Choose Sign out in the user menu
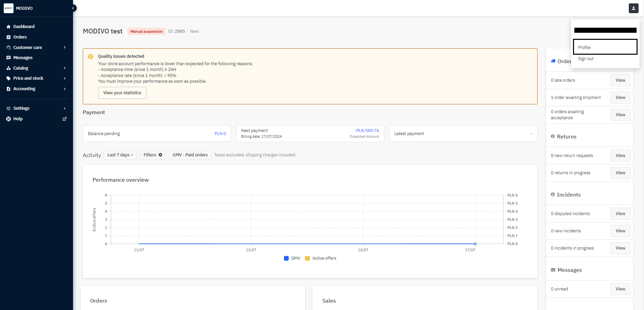Viewport: 644px width, 310px height. pyautogui.click(x=586, y=59)
